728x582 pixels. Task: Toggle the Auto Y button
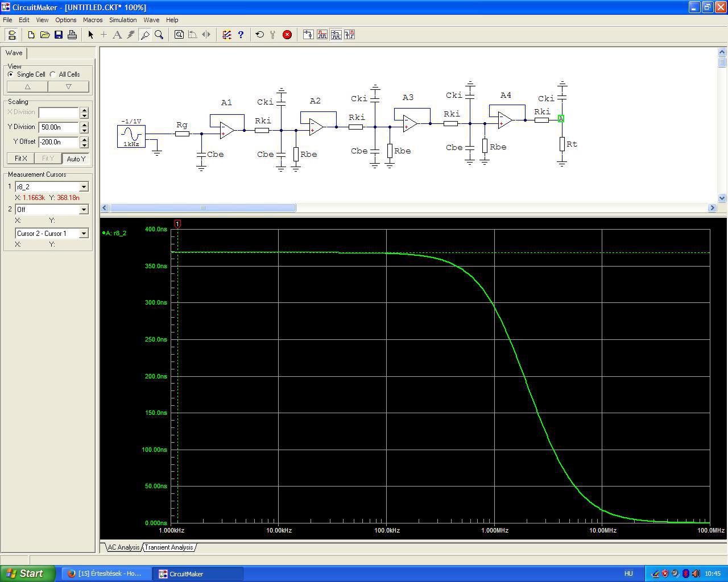click(76, 159)
